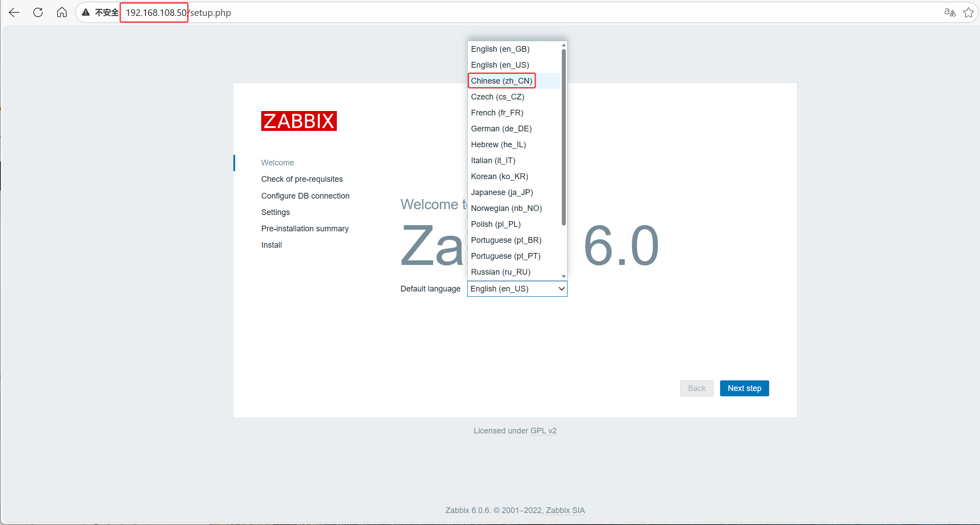The width and height of the screenshot is (980, 525).
Task: Select Hebrew (he_IL) option
Action: [x=514, y=145]
